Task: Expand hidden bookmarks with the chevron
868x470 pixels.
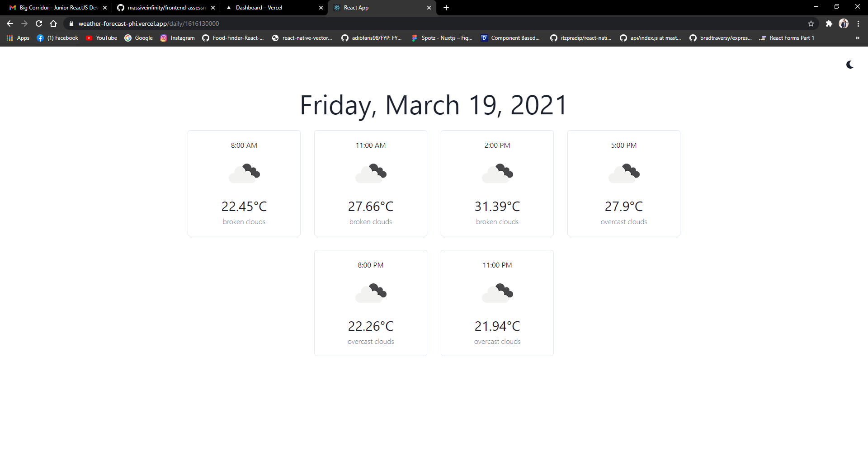Action: coord(857,38)
